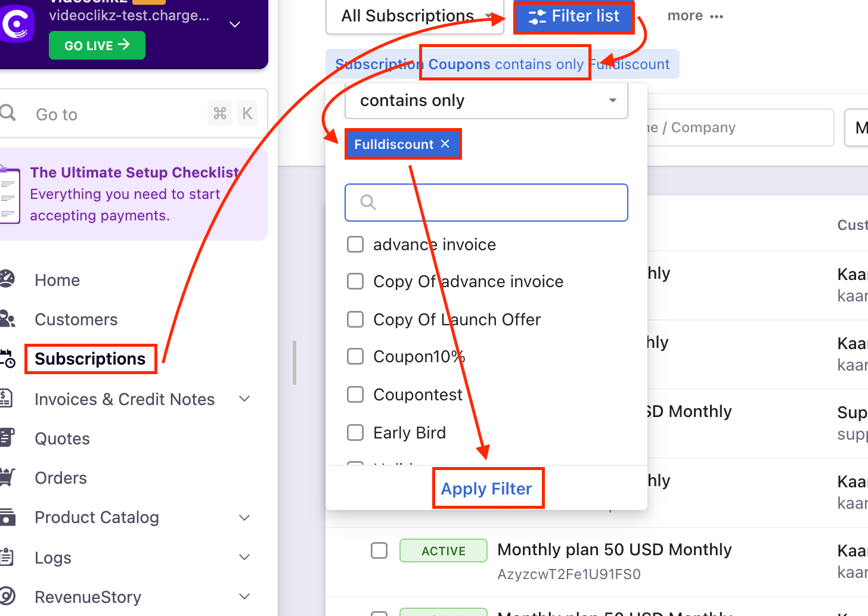This screenshot has width=868, height=616.
Task: Remove the Fulldiscount tag with X
Action: (x=445, y=144)
